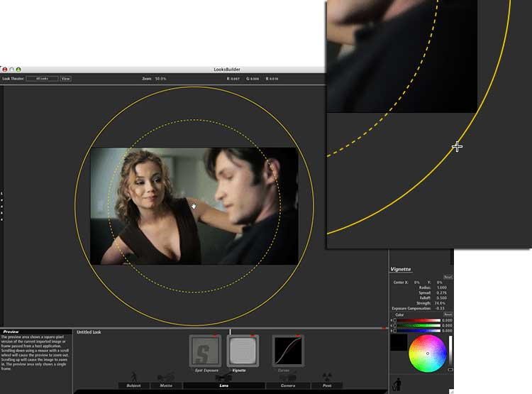Pick a hue on the color wheel

point(428,354)
